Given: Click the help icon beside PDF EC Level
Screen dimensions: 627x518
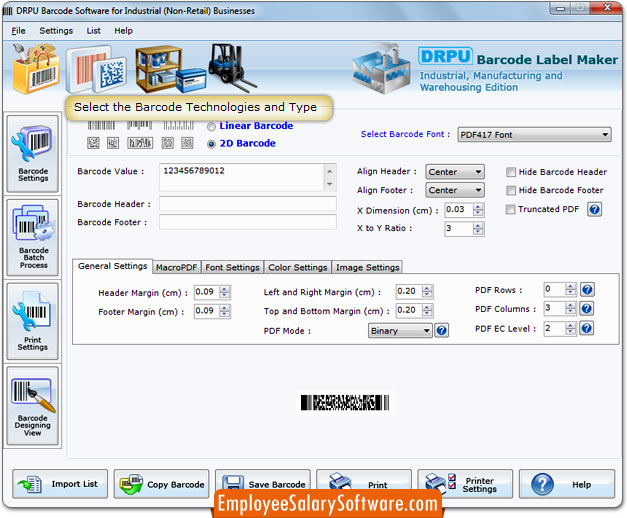Looking at the screenshot, I should tap(587, 328).
